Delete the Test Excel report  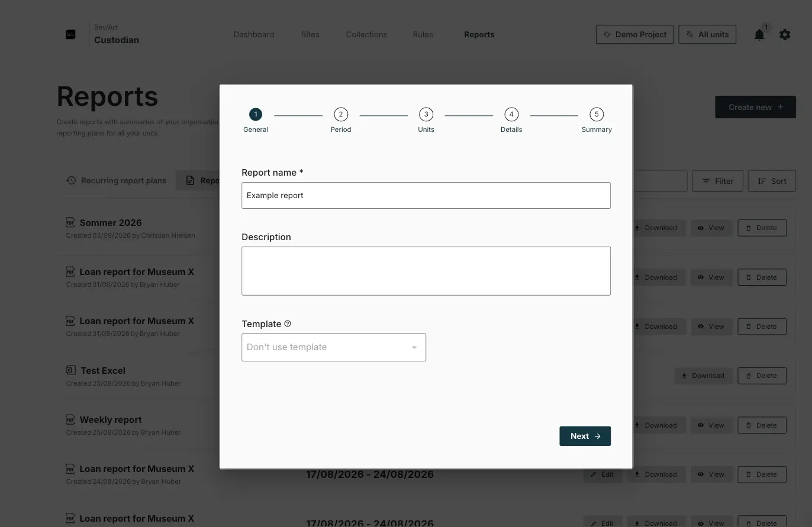point(762,376)
